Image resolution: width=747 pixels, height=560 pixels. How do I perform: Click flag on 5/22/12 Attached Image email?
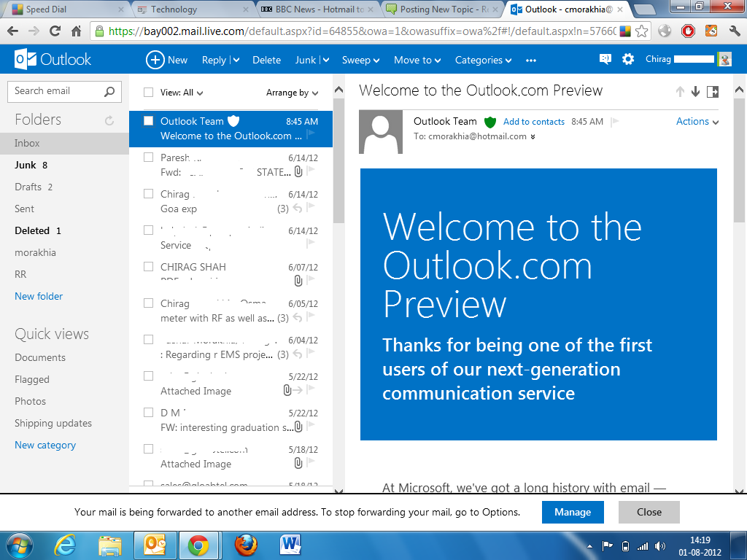[311, 389]
